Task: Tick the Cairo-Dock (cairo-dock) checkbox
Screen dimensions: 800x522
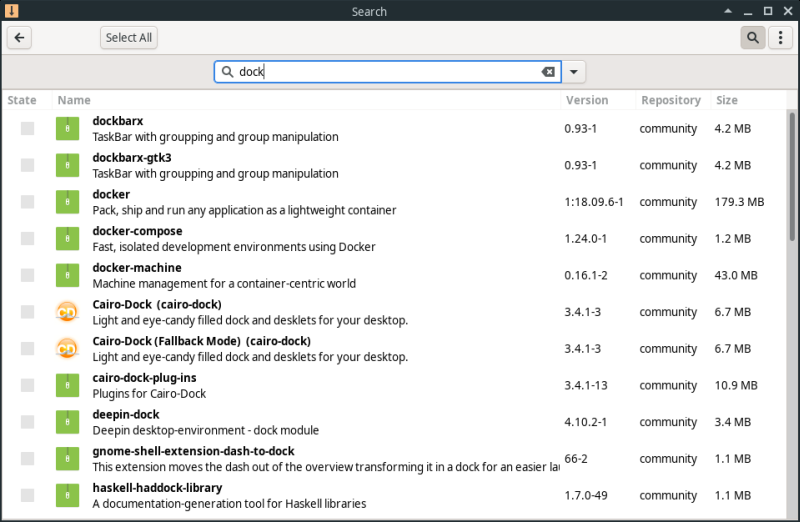Action: [x=28, y=312]
